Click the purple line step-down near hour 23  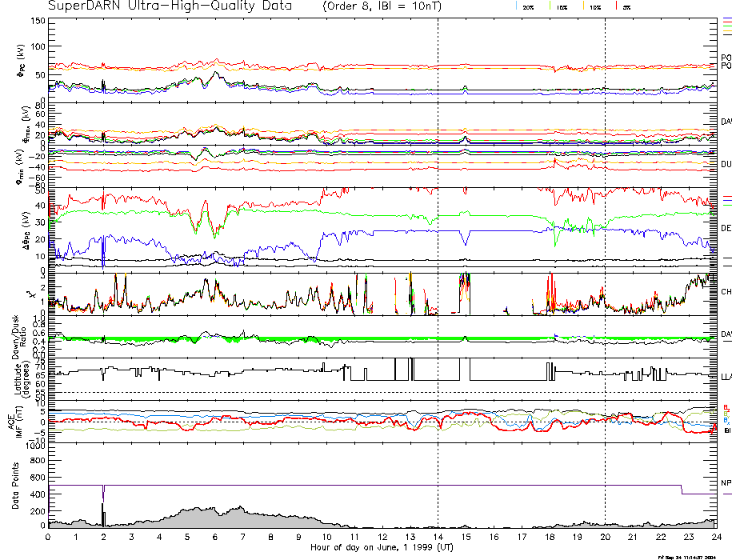(x=682, y=489)
